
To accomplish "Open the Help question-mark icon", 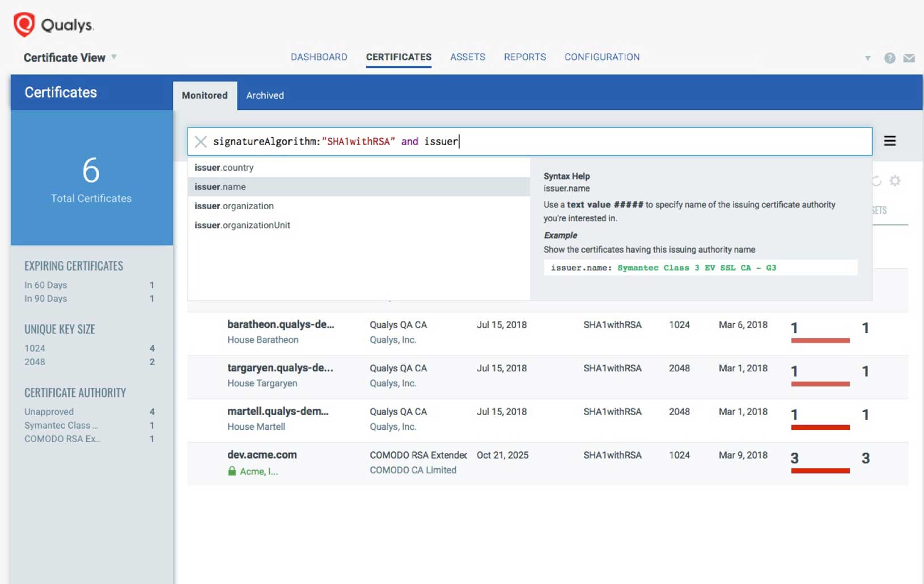I will click(x=890, y=57).
